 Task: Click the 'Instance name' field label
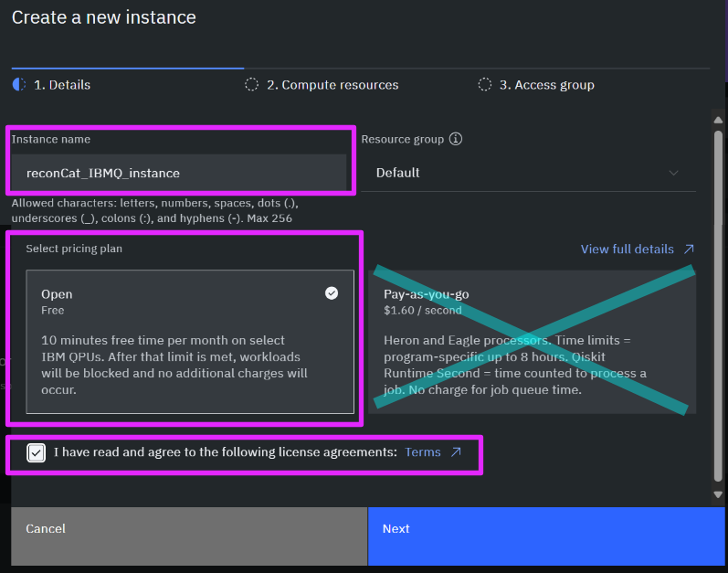[x=51, y=139]
